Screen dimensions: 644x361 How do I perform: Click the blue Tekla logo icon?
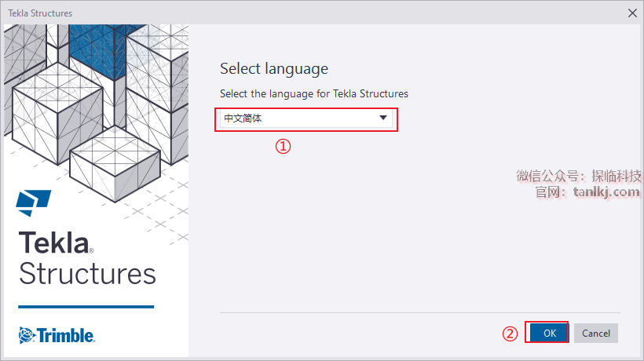[x=33, y=202]
